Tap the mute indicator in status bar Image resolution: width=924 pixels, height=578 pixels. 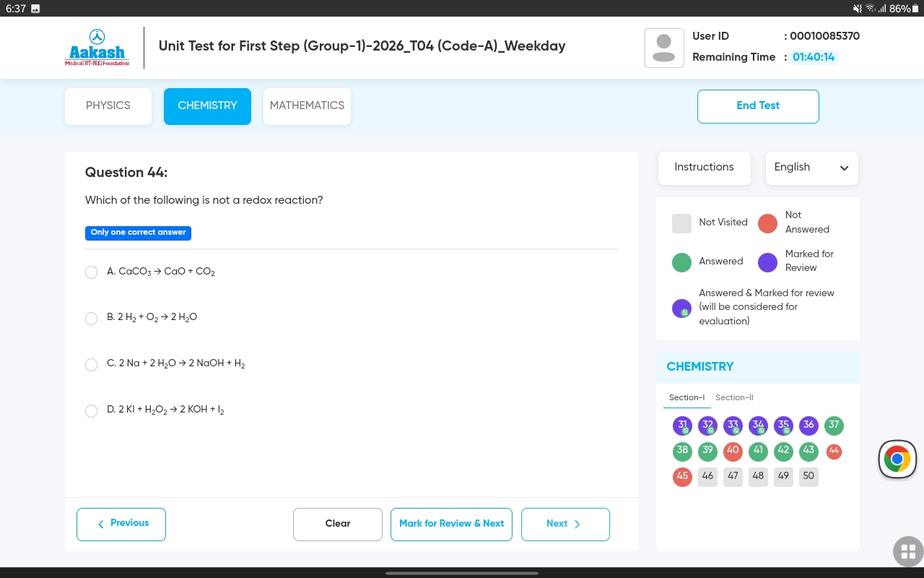pos(858,9)
